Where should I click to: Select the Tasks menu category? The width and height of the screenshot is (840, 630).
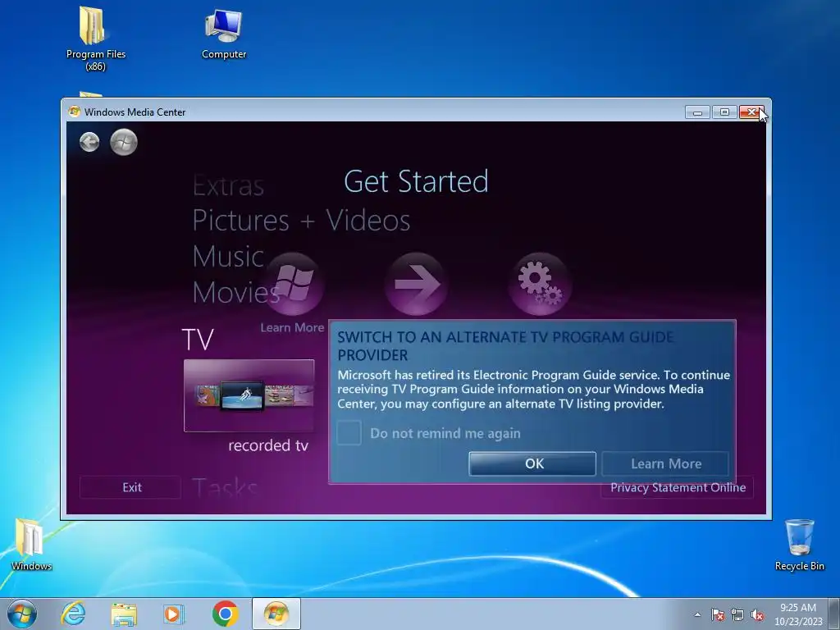[x=225, y=486]
